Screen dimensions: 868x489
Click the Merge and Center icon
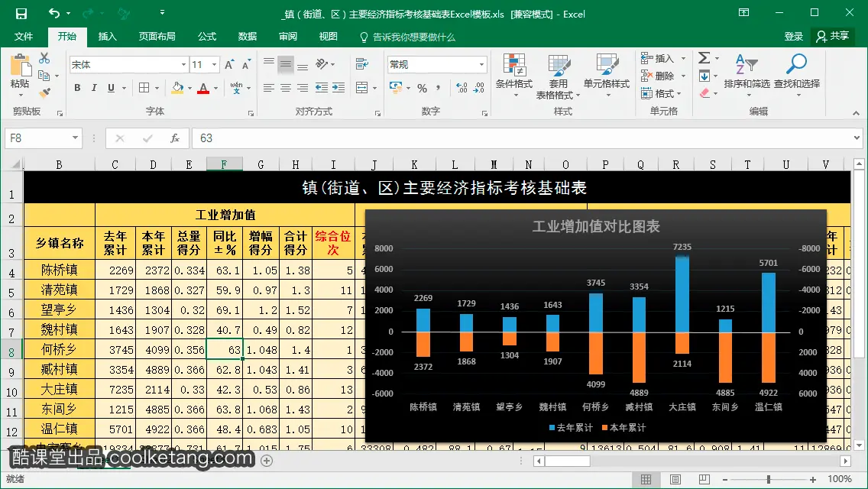(x=362, y=88)
